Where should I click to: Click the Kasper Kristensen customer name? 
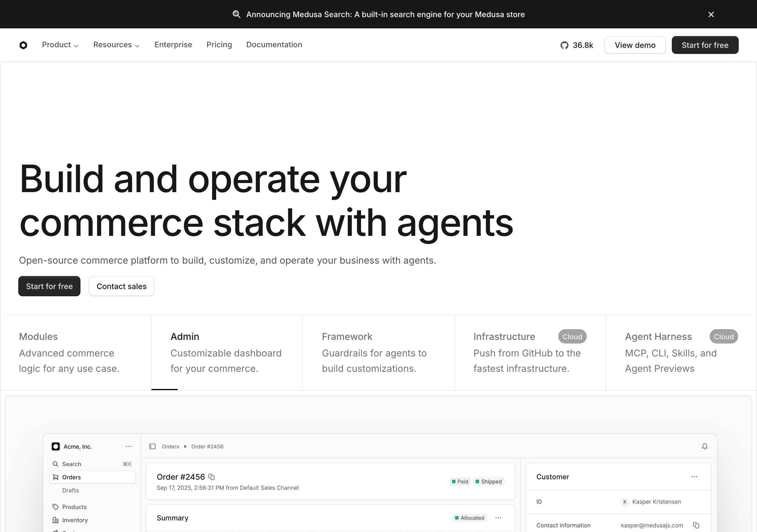[656, 502]
